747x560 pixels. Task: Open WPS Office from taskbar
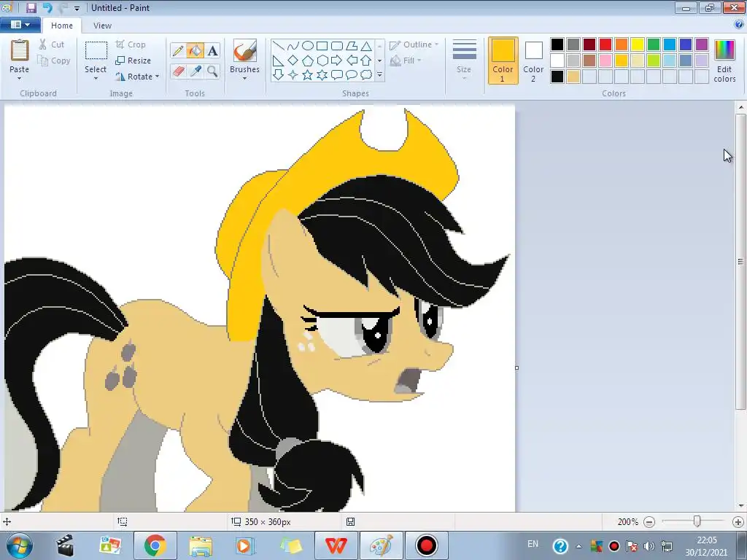point(336,545)
